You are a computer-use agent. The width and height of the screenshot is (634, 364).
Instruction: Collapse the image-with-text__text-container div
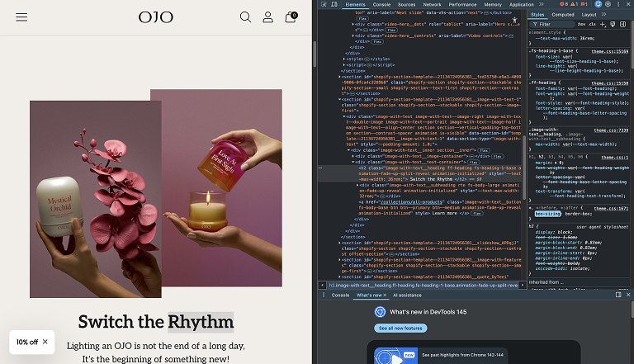pos(353,162)
